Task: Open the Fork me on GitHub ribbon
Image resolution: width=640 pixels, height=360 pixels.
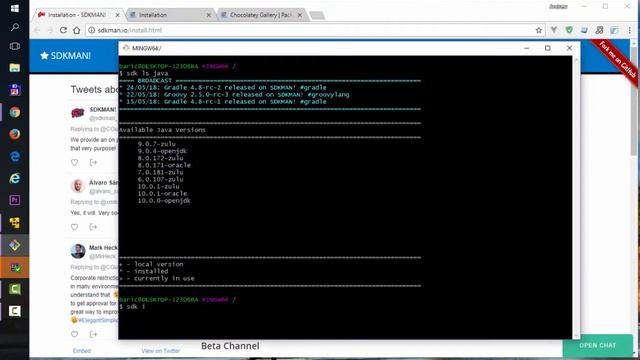Action: click(618, 61)
